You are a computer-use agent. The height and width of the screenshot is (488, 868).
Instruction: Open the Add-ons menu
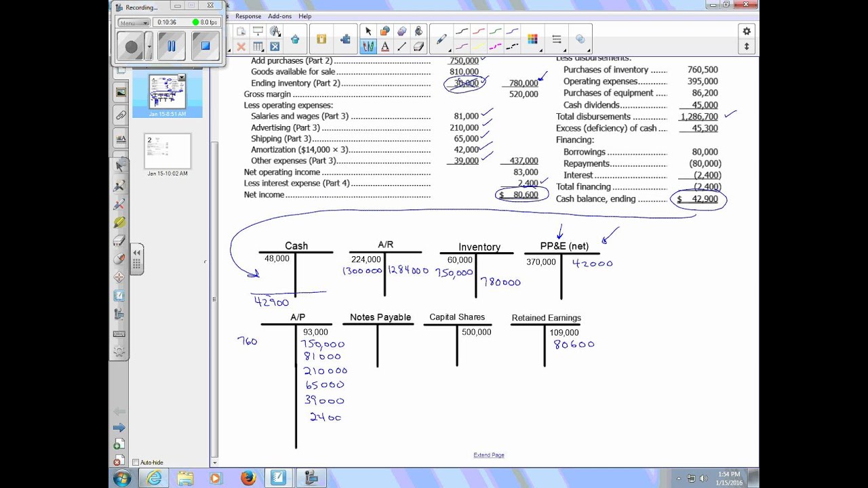click(280, 16)
